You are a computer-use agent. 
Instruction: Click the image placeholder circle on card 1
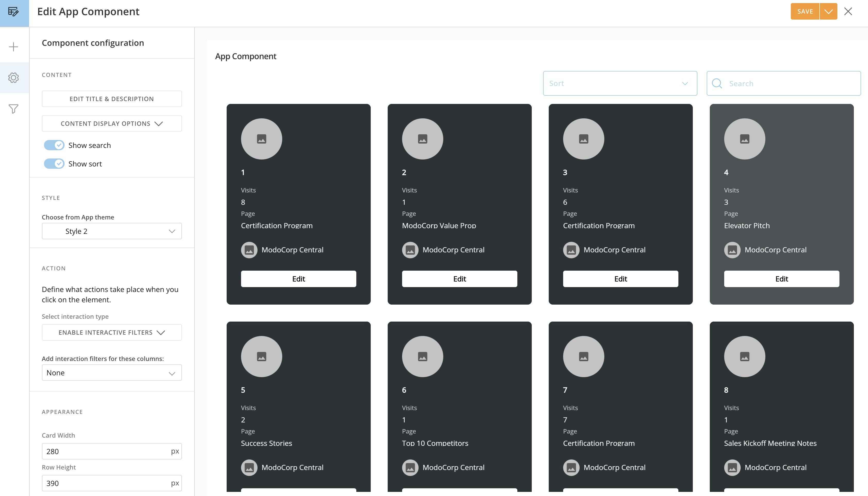pos(261,139)
